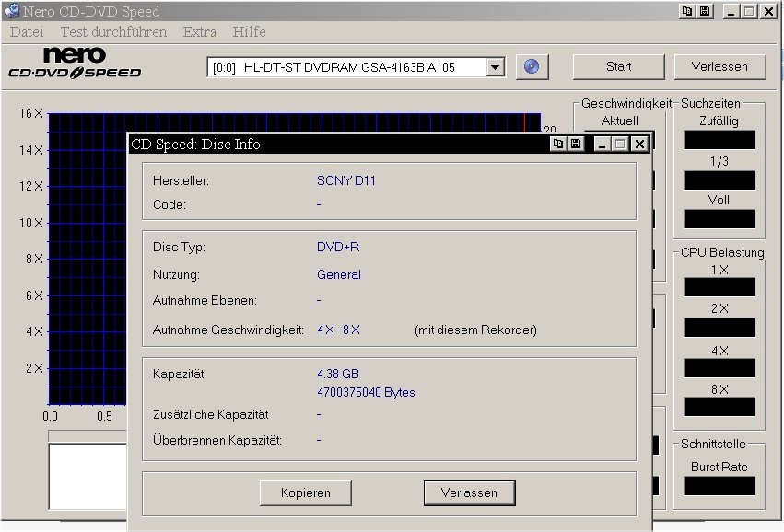
Task: Click the speed graph area
Action: click(x=88, y=259)
